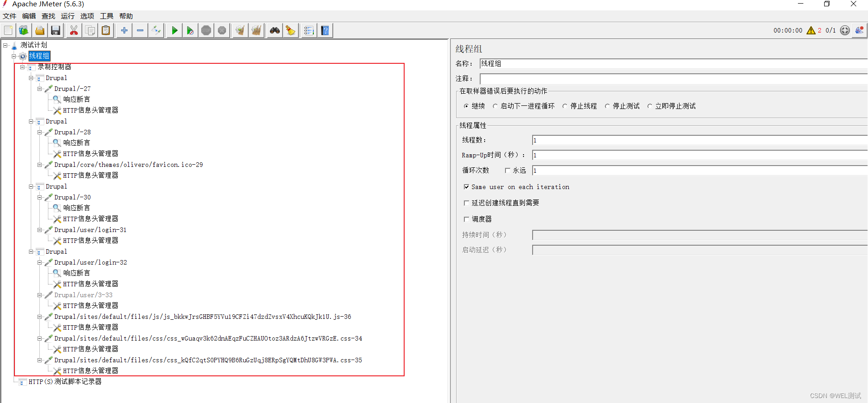The height and width of the screenshot is (403, 868).
Task: Select the 停止测试 radio option
Action: (607, 106)
